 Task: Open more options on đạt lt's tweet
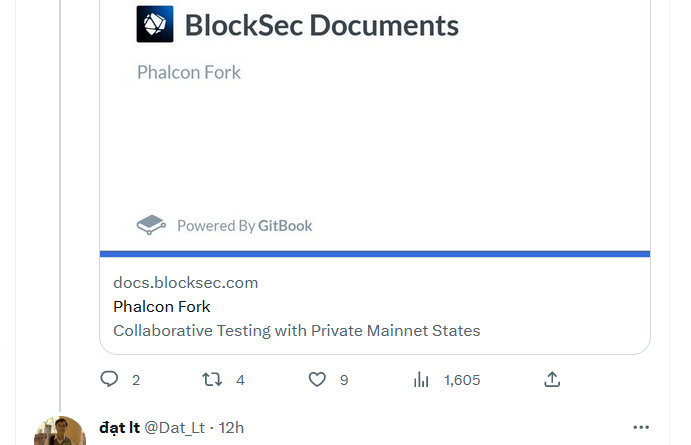click(x=640, y=427)
